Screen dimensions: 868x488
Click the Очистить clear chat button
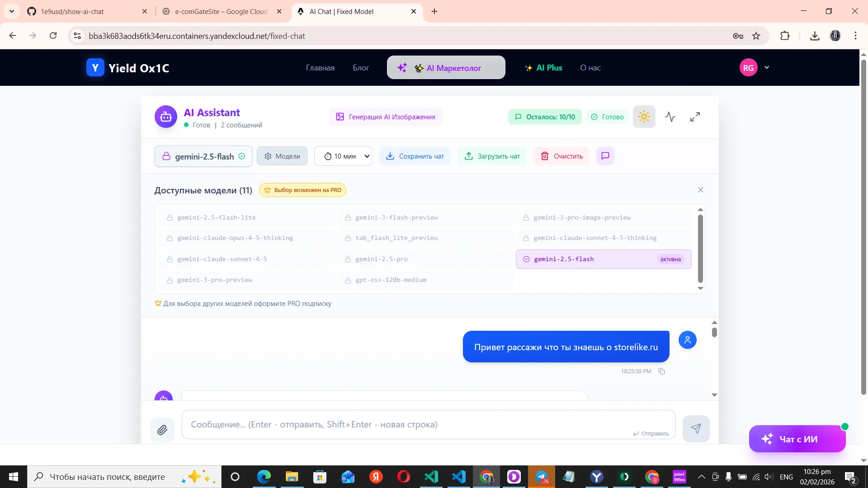562,156
